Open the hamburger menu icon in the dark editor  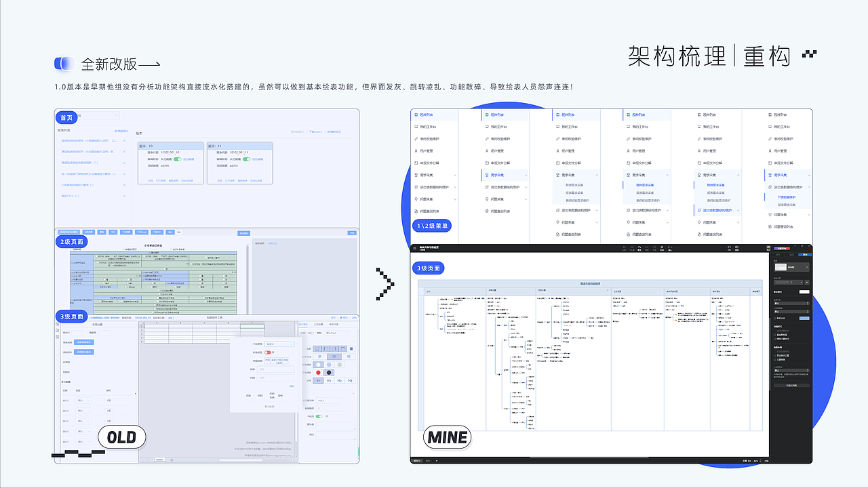pyautogui.click(x=414, y=248)
